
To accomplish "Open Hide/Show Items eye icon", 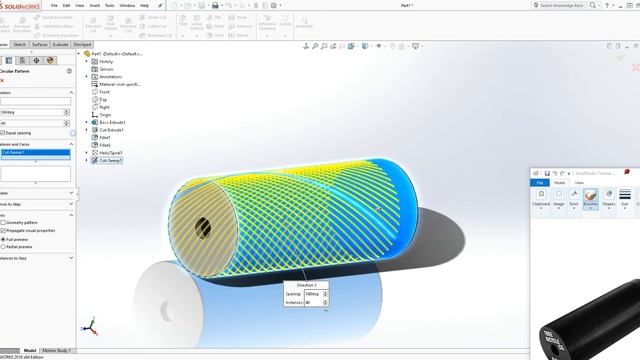I will [x=379, y=46].
